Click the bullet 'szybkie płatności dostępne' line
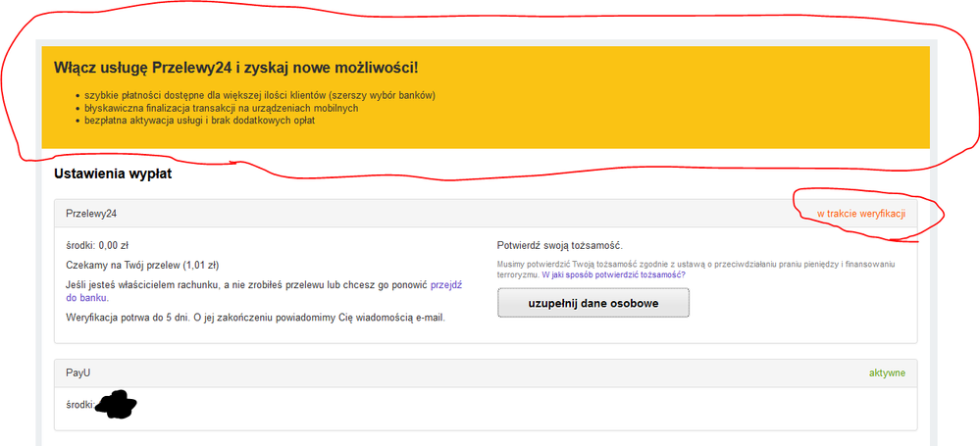 pos(259,96)
